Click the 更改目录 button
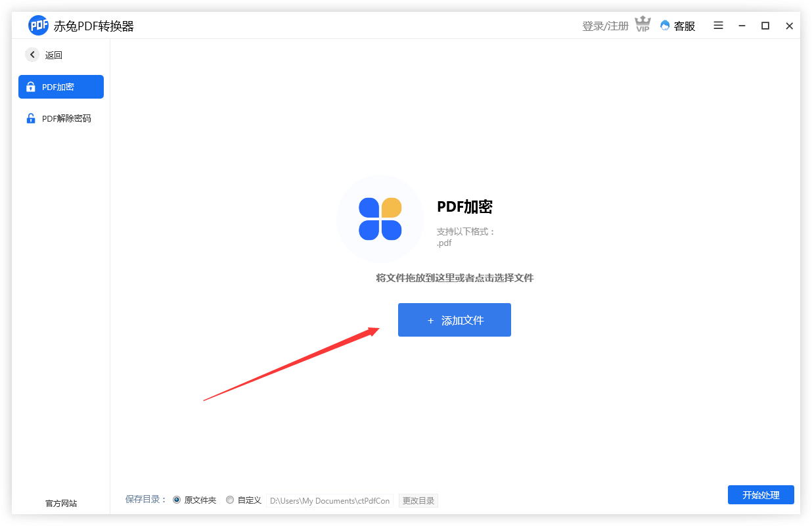This screenshot has height=526, width=812. (418, 501)
